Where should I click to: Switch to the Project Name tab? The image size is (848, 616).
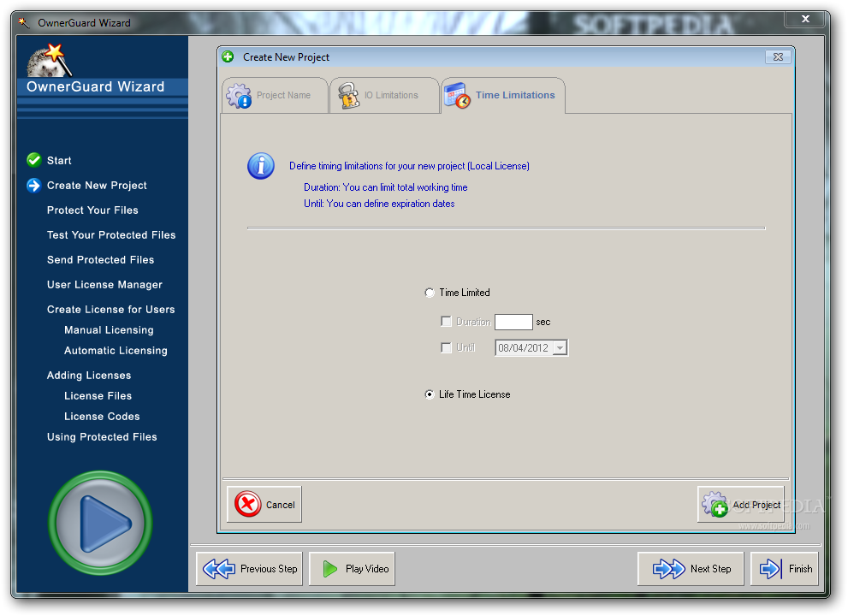275,96
